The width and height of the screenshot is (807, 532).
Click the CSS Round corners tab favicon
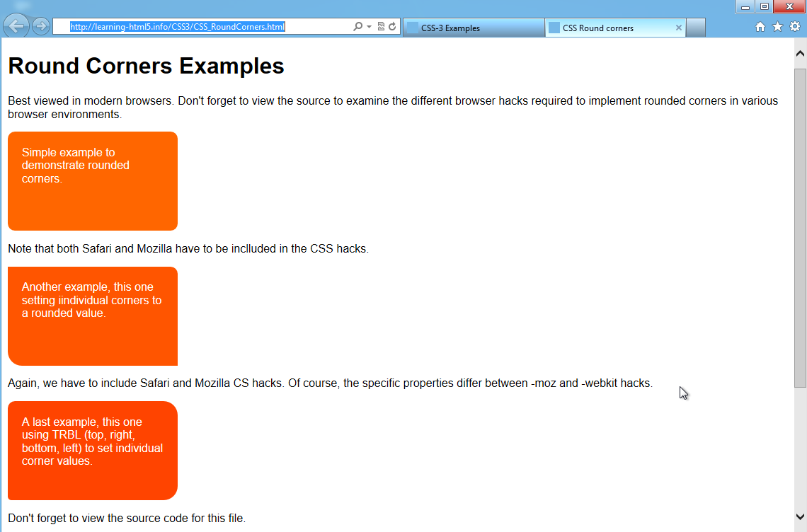point(554,28)
